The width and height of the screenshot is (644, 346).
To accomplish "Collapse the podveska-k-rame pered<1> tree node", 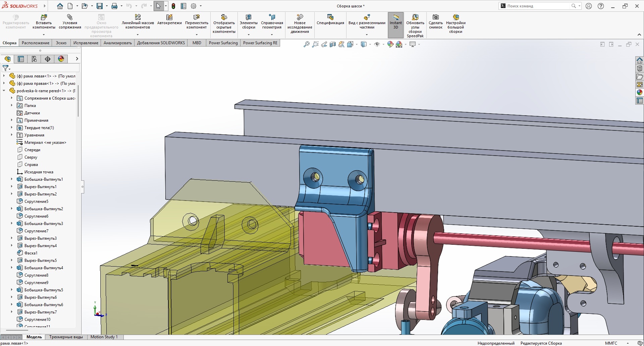I will pyautogui.click(x=4, y=91).
